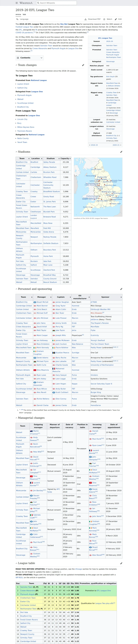Sort Personnel table by Sponsor

point(106,297)
